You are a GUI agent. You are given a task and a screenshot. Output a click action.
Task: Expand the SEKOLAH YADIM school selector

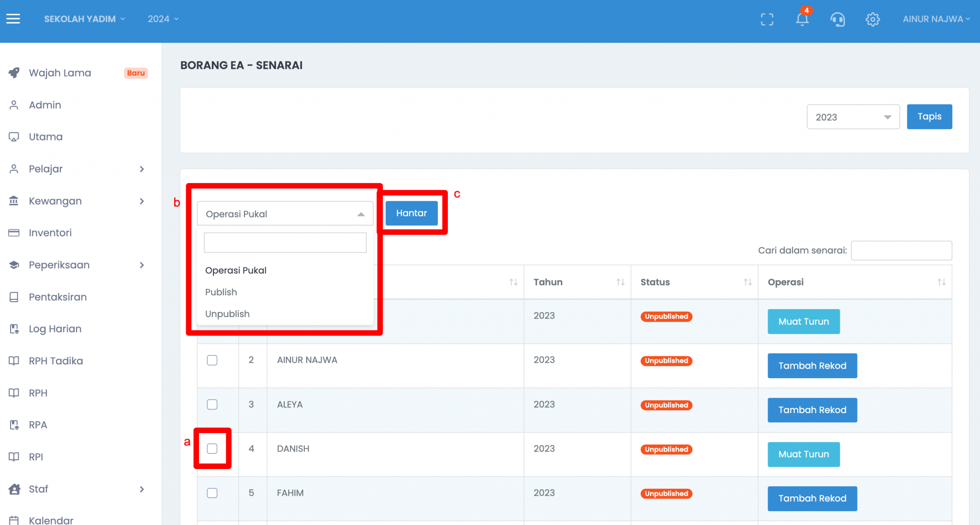pyautogui.click(x=84, y=19)
